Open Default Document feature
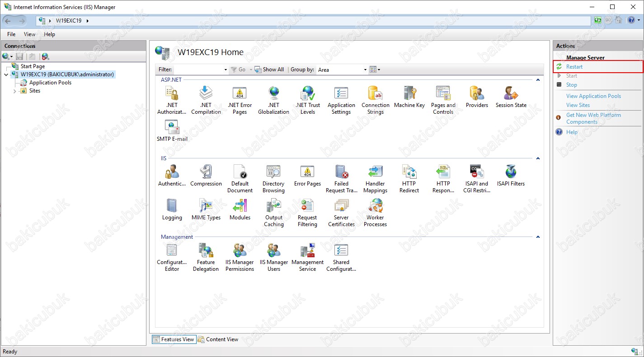Screen dimensions: 644x357 point(240,179)
